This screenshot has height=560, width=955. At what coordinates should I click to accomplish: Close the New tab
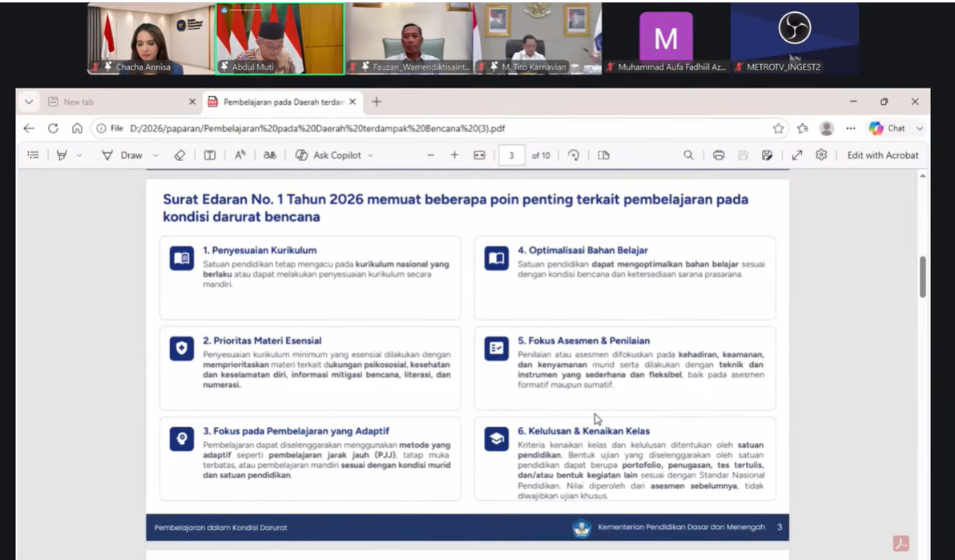tap(192, 102)
